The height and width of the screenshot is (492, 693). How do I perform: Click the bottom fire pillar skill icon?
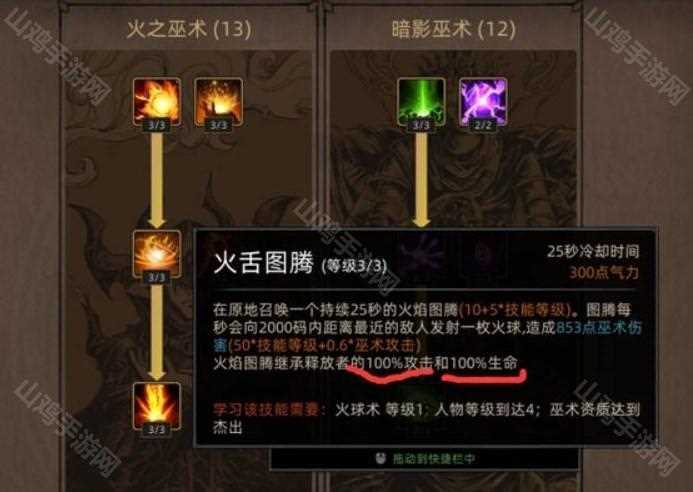[x=157, y=406]
